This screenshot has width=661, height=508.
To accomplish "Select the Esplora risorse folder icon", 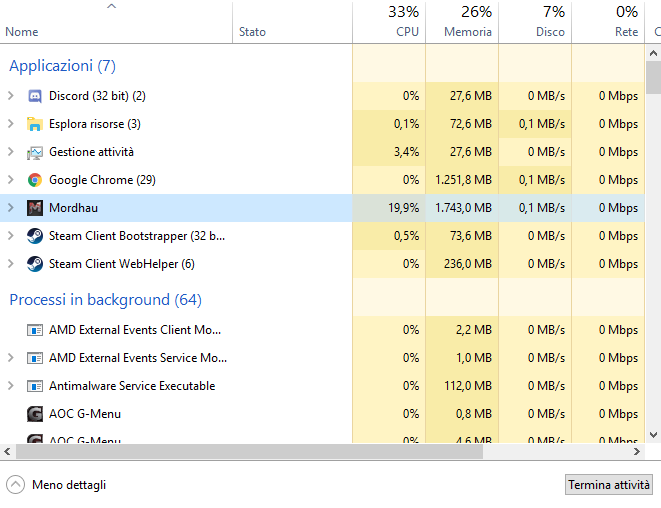I will [34, 124].
